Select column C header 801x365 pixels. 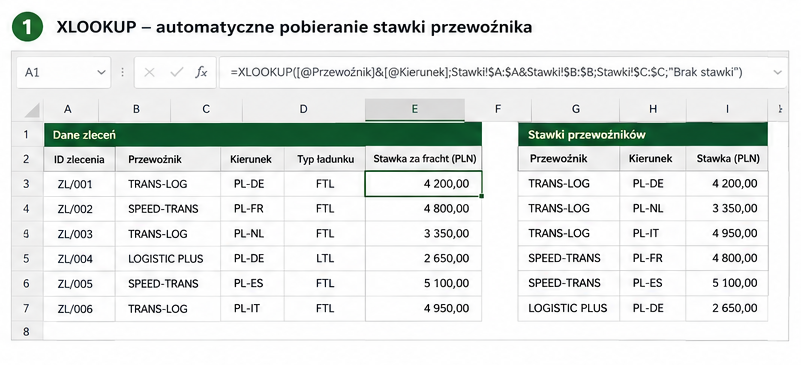coord(206,109)
